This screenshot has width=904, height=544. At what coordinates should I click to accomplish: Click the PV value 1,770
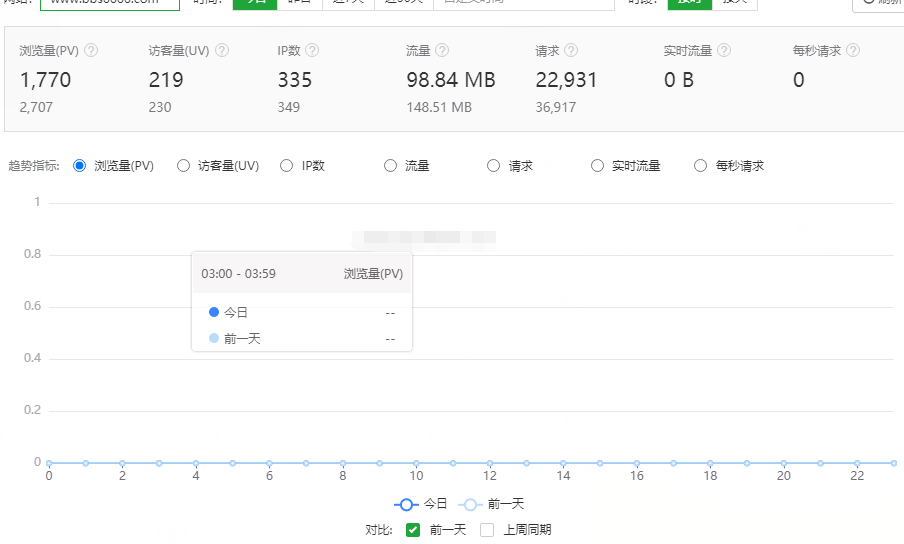(x=46, y=80)
